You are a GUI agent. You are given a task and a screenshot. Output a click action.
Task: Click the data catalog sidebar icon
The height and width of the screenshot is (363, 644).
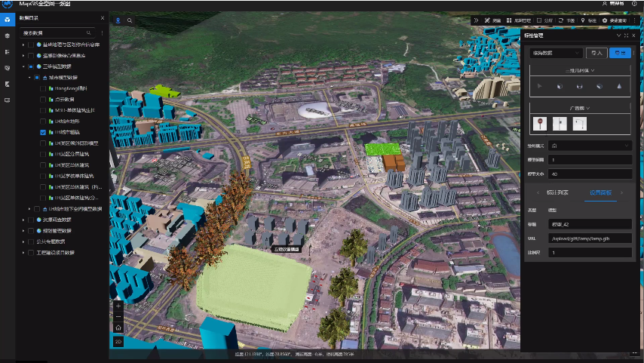8,20
